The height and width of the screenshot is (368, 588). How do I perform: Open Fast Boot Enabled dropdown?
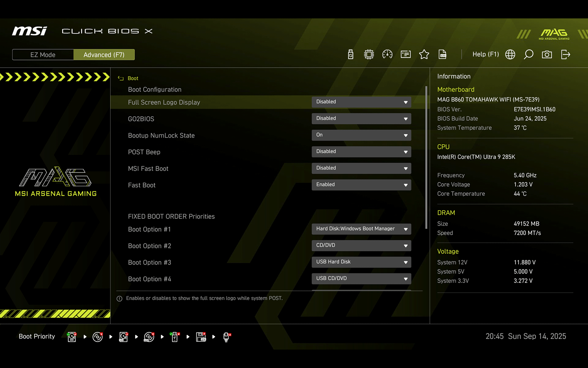tap(361, 185)
